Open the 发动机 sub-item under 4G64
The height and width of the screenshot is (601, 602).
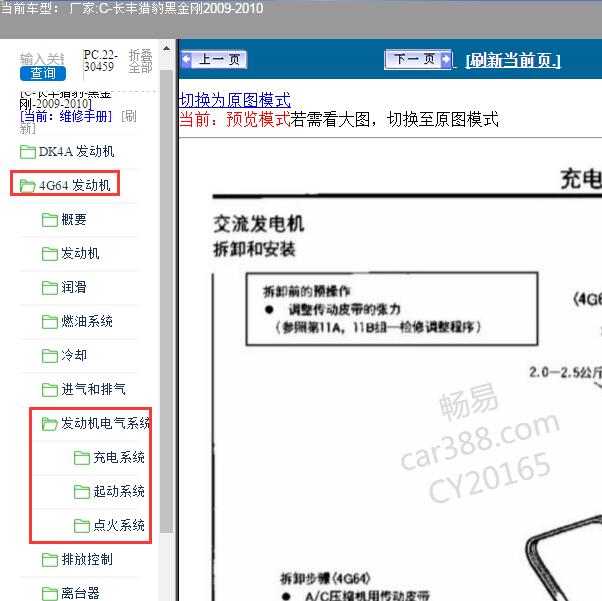click(x=80, y=253)
